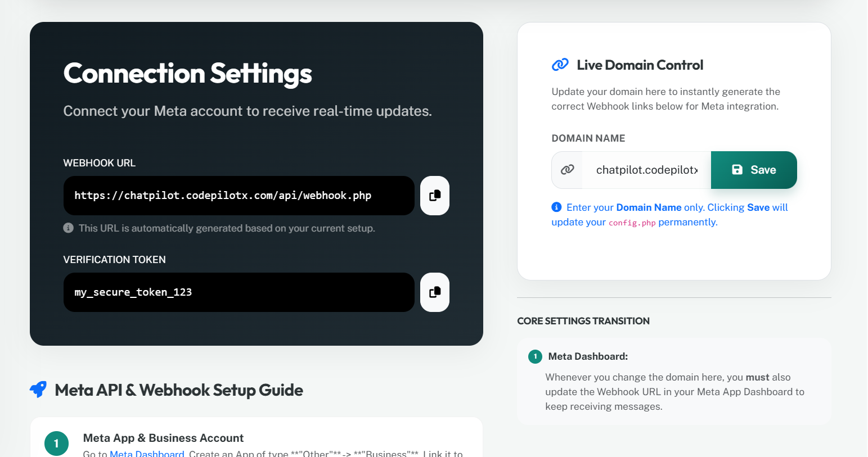Focus the domain name input field
This screenshot has width=868, height=457.
tap(647, 170)
